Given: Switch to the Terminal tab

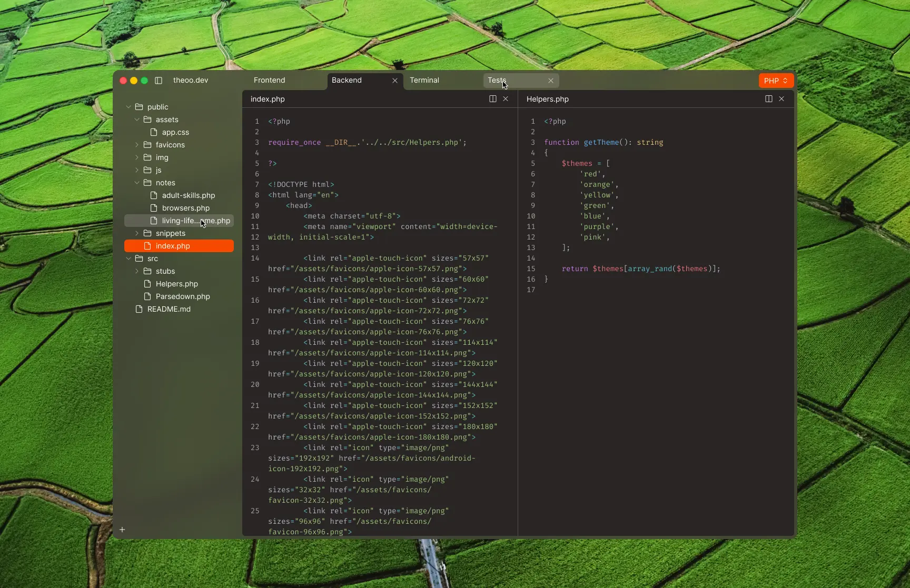Looking at the screenshot, I should (x=425, y=80).
